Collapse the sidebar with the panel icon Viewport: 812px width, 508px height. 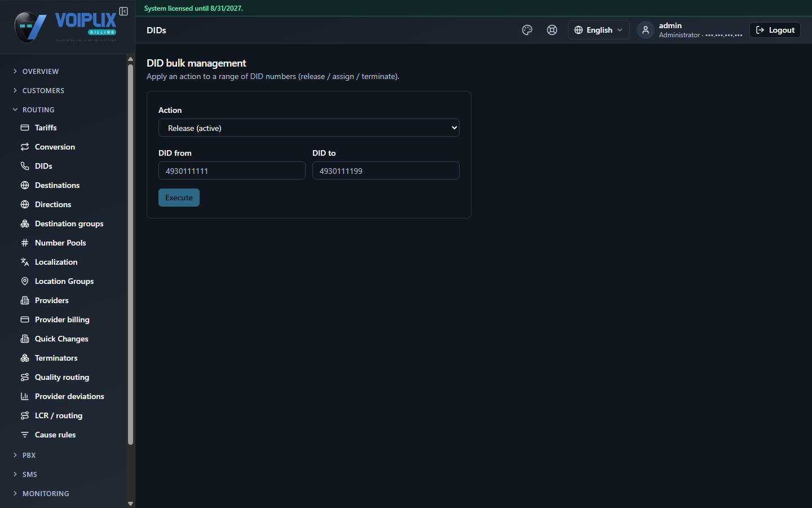(123, 11)
